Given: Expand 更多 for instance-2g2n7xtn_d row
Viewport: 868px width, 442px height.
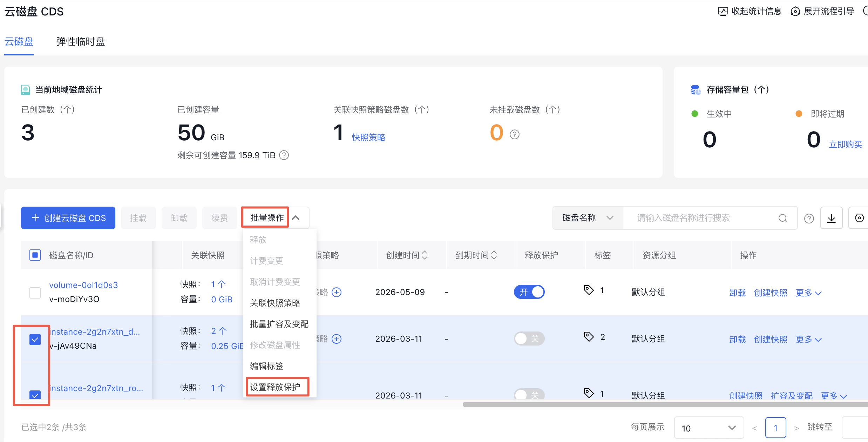Looking at the screenshot, I should 808,339.
